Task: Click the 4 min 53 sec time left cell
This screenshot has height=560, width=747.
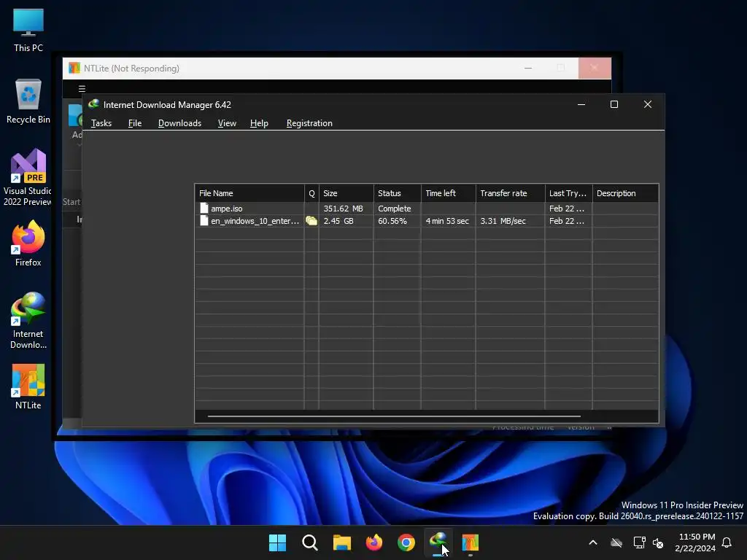Action: click(447, 221)
